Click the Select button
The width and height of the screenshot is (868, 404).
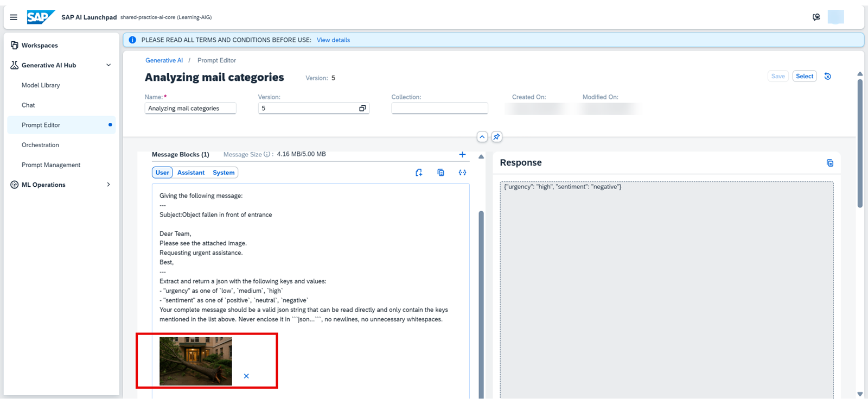tap(805, 77)
